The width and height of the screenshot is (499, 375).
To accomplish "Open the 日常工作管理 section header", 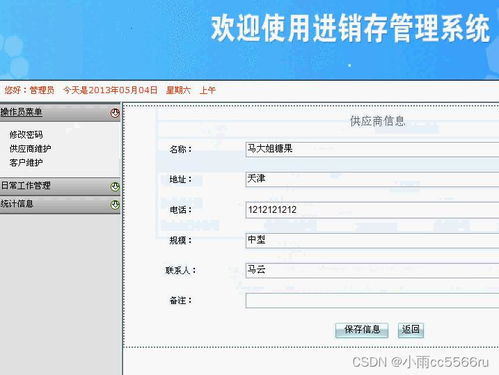I will pyautogui.click(x=60, y=186).
